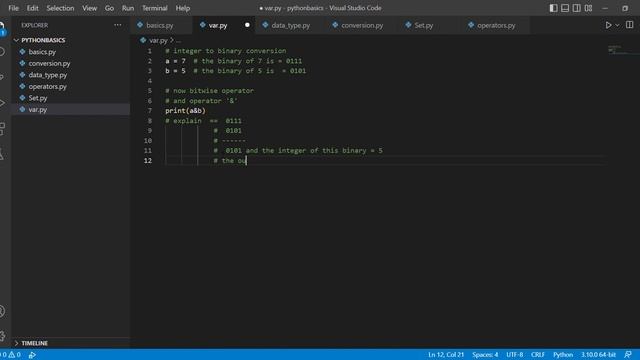Open Search view in activity bar
Viewport: 640px width, 360px height.
click(x=2, y=51)
